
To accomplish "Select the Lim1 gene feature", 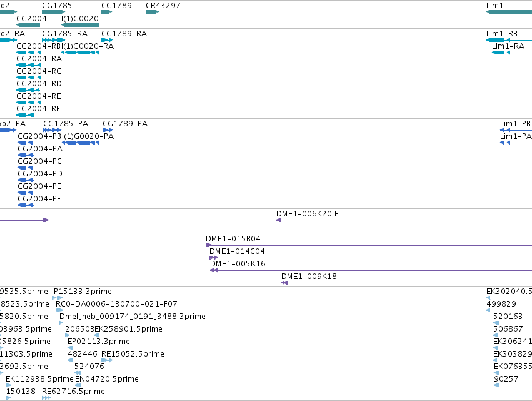I will coord(509,12).
